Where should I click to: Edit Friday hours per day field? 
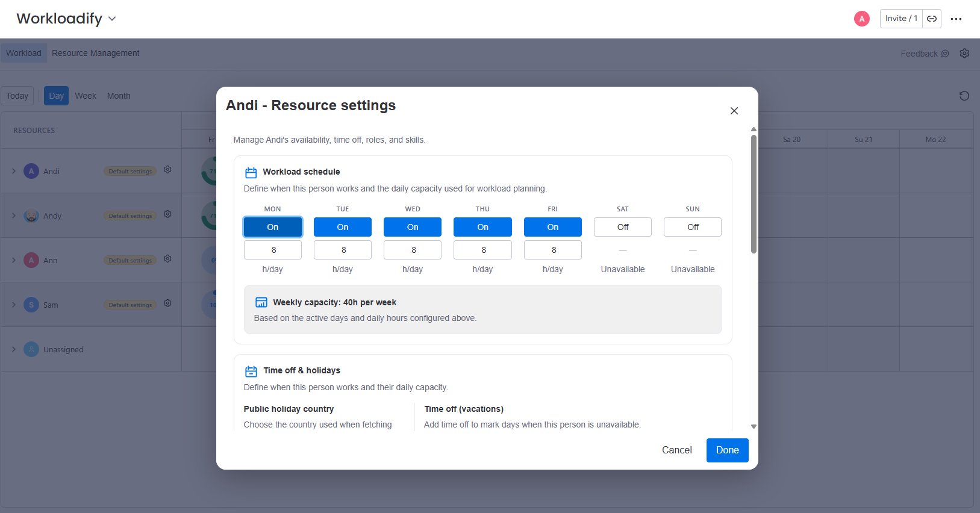[x=553, y=250]
